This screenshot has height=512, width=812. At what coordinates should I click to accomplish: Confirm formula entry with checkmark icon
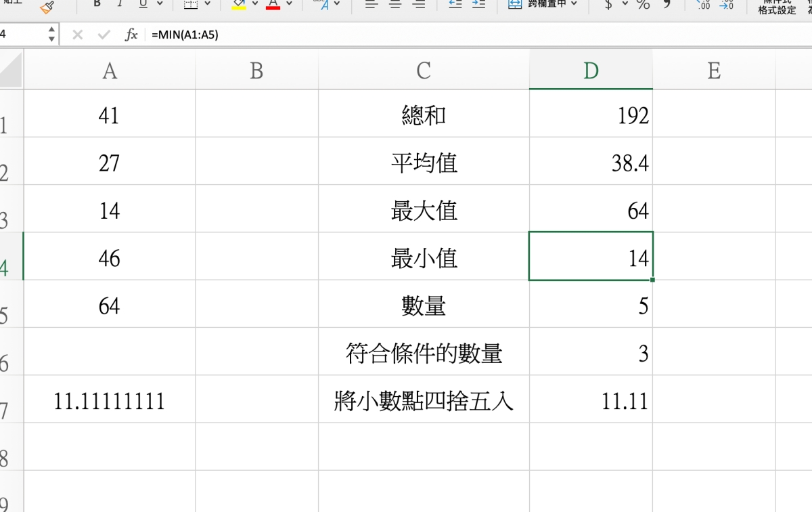104,35
